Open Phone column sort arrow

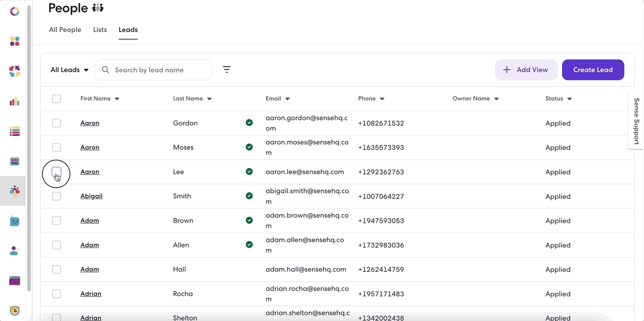(x=382, y=99)
